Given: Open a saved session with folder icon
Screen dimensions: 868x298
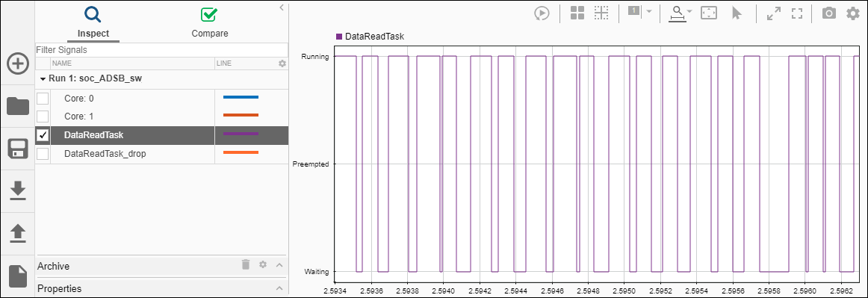Looking at the screenshot, I should pos(18,105).
